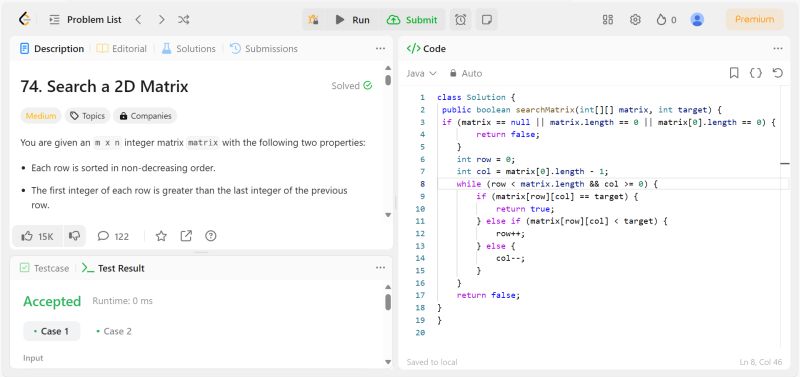800x377 pixels.
Task: Bookmark the code with bookmark icon
Action: tap(734, 73)
